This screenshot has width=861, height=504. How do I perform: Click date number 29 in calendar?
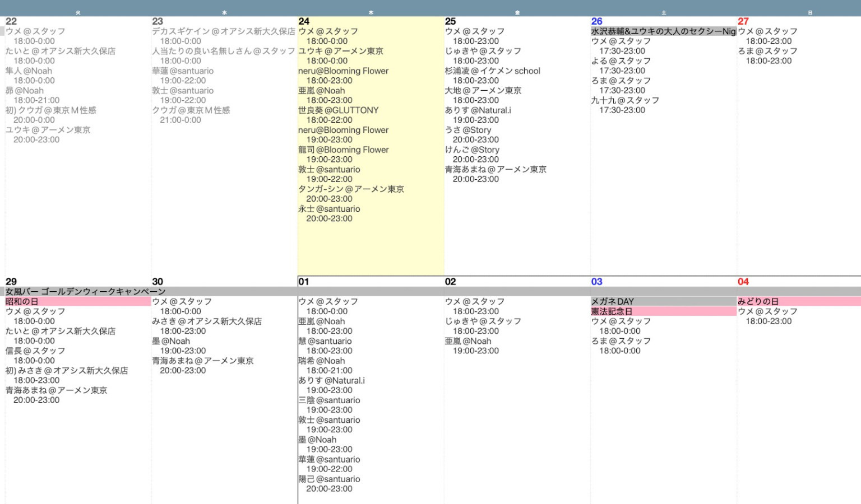[11, 282]
